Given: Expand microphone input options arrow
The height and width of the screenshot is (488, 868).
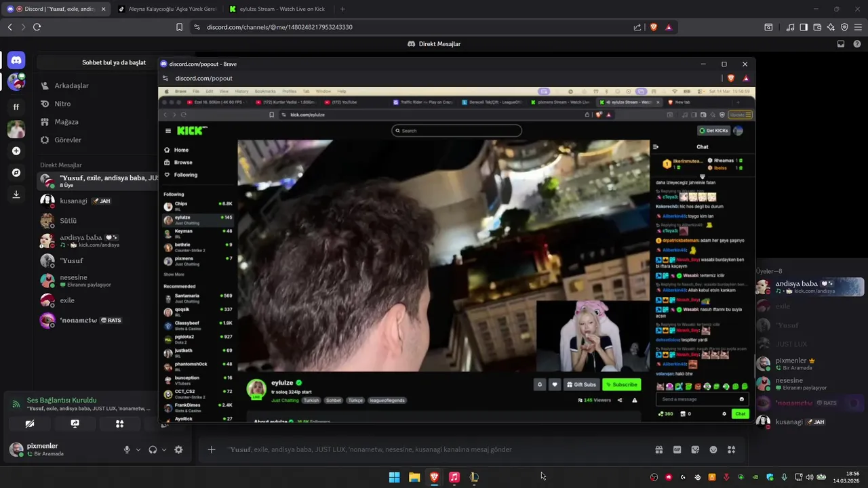Looking at the screenshot, I should pyautogui.click(x=138, y=449).
